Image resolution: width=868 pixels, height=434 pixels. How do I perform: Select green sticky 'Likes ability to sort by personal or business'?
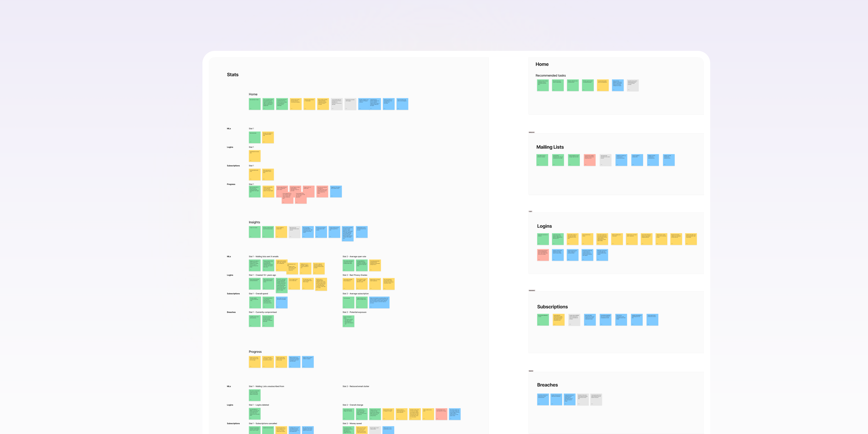click(x=542, y=160)
